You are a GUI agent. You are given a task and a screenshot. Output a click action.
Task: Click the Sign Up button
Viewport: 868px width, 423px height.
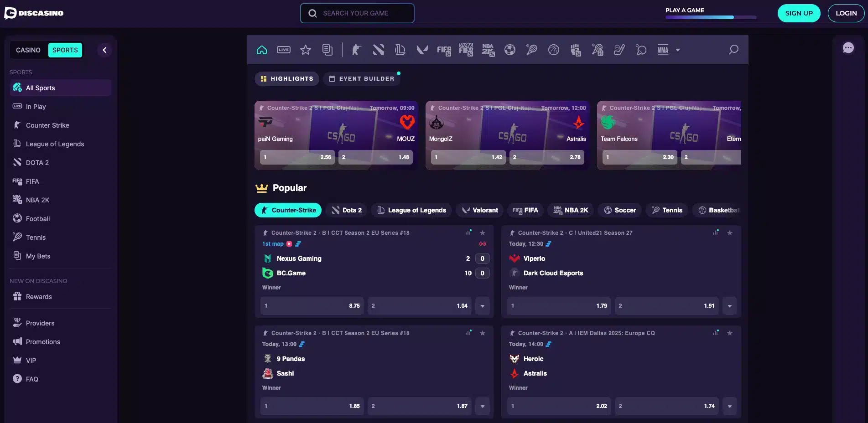pos(799,13)
